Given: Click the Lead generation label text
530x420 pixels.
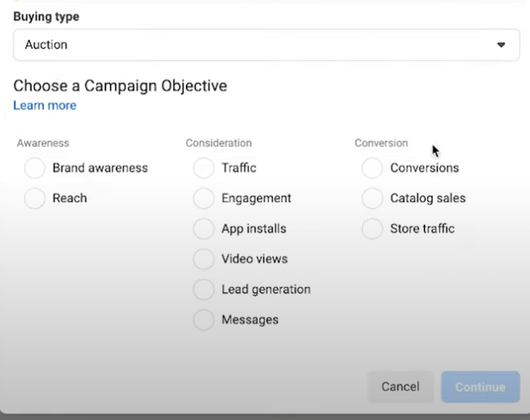Looking at the screenshot, I should [x=266, y=290].
